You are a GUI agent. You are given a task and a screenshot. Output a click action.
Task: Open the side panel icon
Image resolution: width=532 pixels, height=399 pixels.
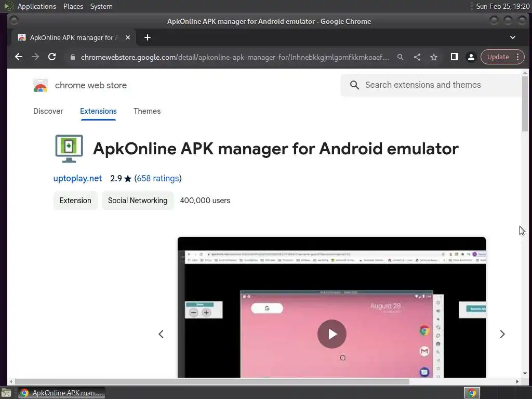tap(454, 57)
